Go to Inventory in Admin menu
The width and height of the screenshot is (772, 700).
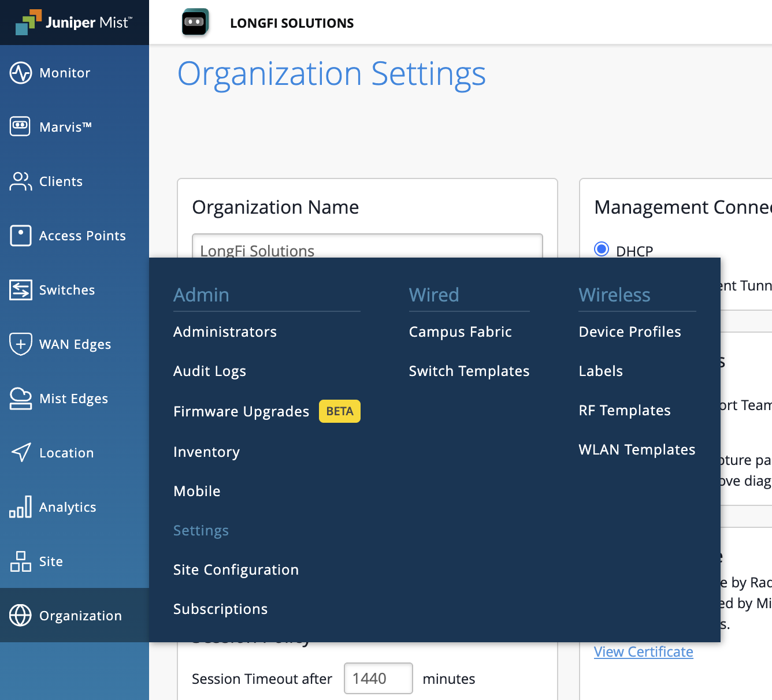pos(206,452)
